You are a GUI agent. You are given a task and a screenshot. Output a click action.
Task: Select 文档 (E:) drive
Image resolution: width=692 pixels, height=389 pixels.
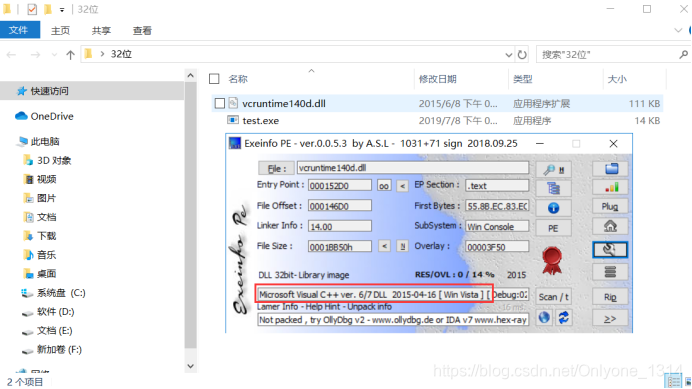pyautogui.click(x=55, y=331)
